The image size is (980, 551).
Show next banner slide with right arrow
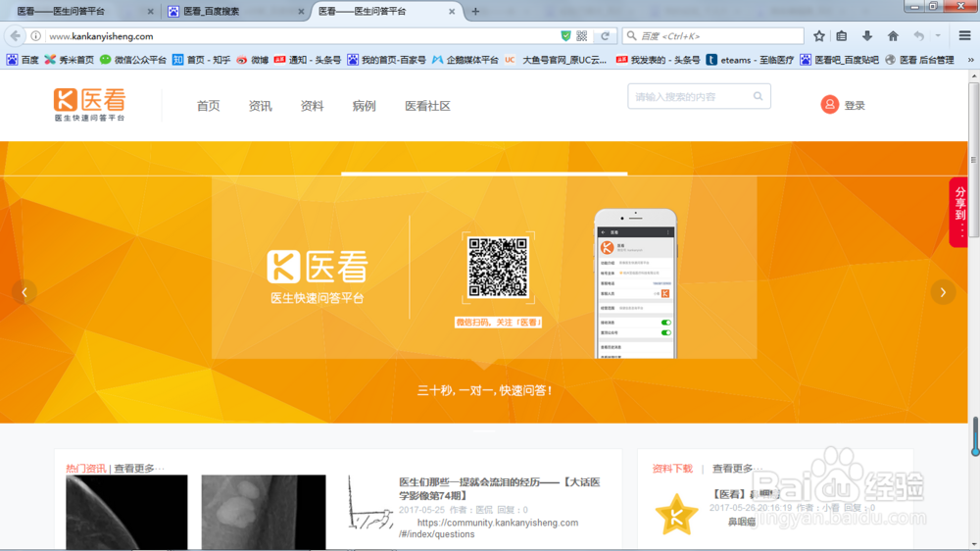(943, 292)
